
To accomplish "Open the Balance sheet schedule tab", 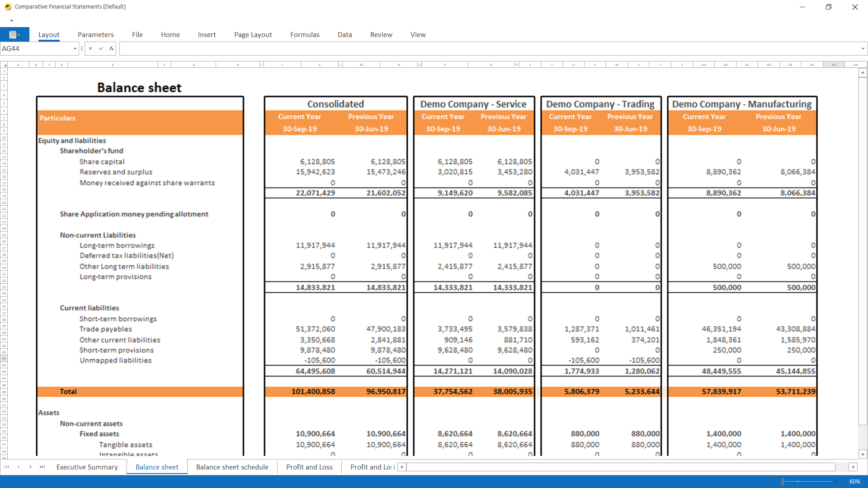I will tap(232, 467).
